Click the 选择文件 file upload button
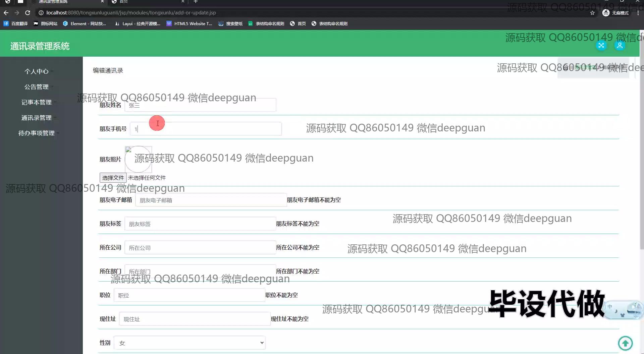Screen dimensions: 644x354 (113, 178)
